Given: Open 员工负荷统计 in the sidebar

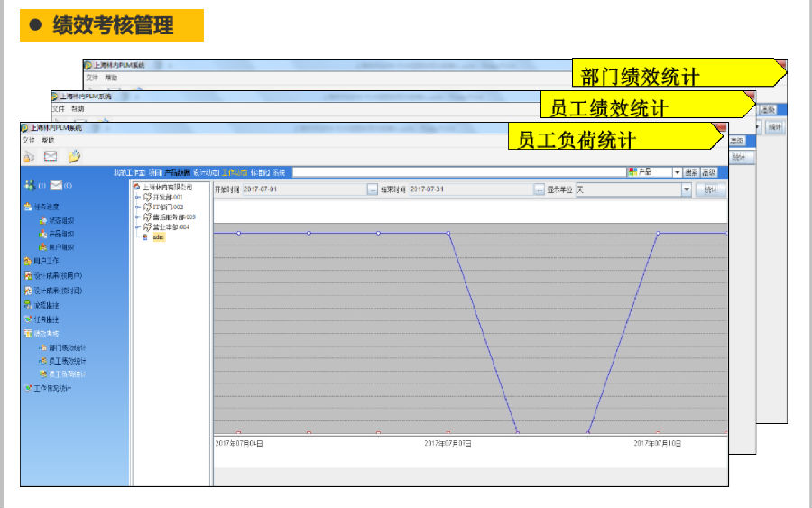Looking at the screenshot, I should pyautogui.click(x=68, y=374).
